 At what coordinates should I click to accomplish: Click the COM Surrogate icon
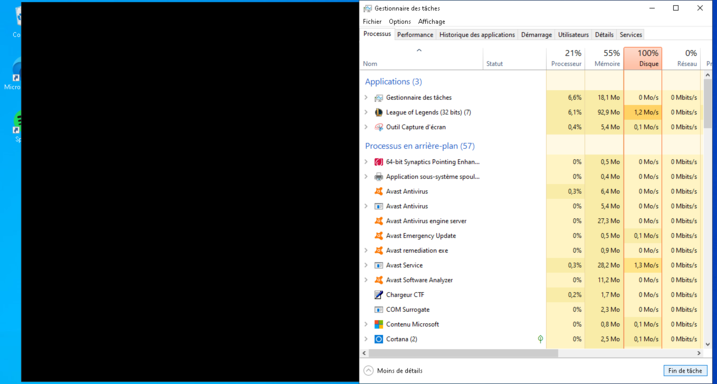click(x=379, y=309)
